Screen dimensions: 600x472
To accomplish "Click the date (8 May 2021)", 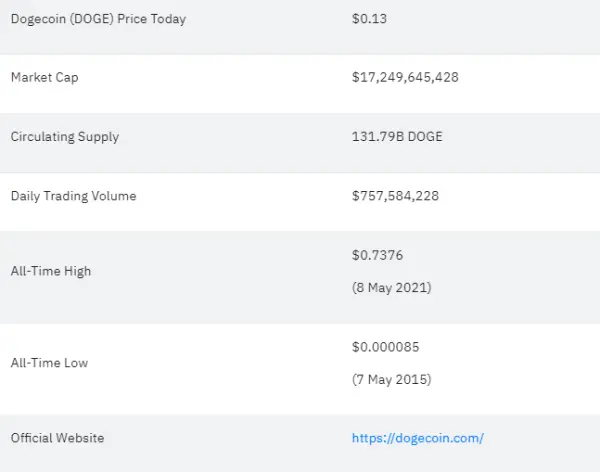I will (x=391, y=287).
